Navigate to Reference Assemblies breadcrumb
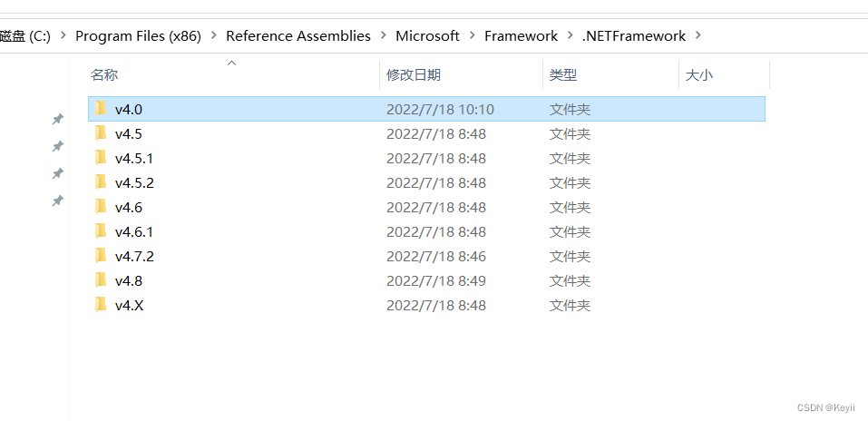868x421 pixels. 297,36
